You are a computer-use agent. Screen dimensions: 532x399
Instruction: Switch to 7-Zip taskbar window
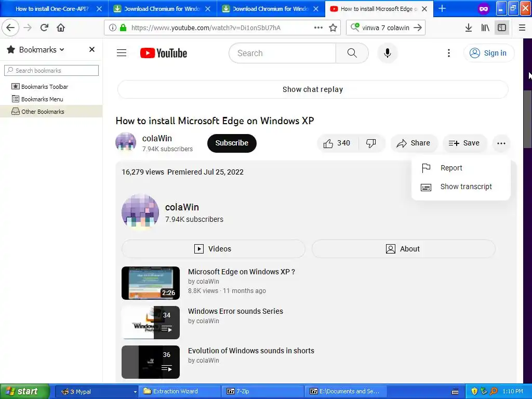(263, 392)
